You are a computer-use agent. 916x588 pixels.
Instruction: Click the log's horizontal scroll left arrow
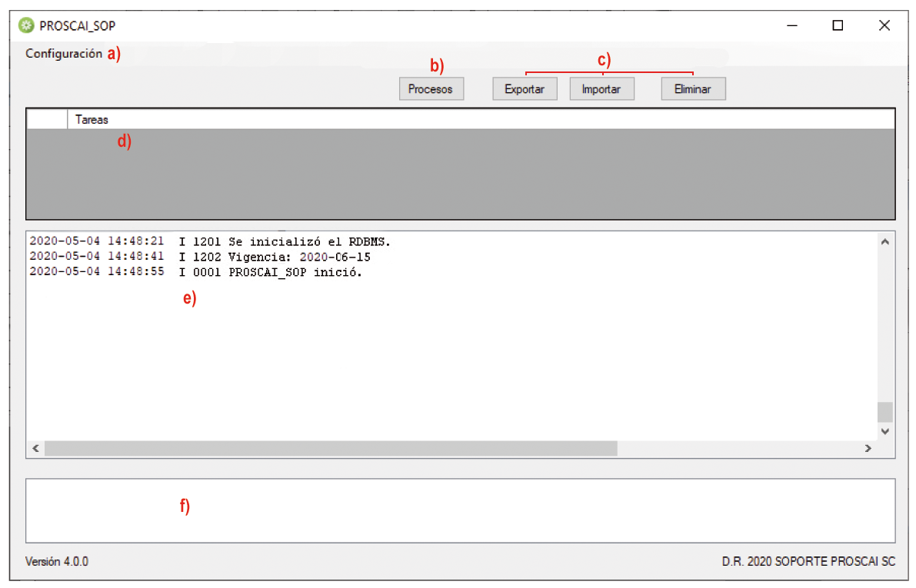pos(36,448)
